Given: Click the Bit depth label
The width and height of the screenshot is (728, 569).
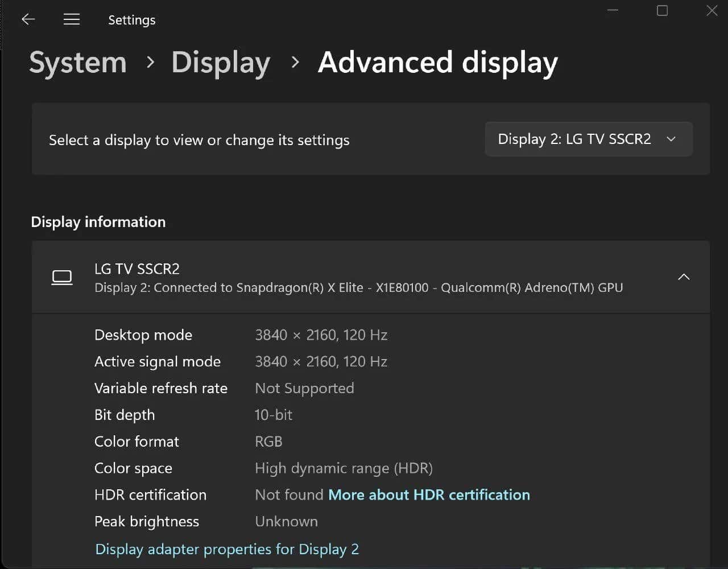Looking at the screenshot, I should click(125, 415).
